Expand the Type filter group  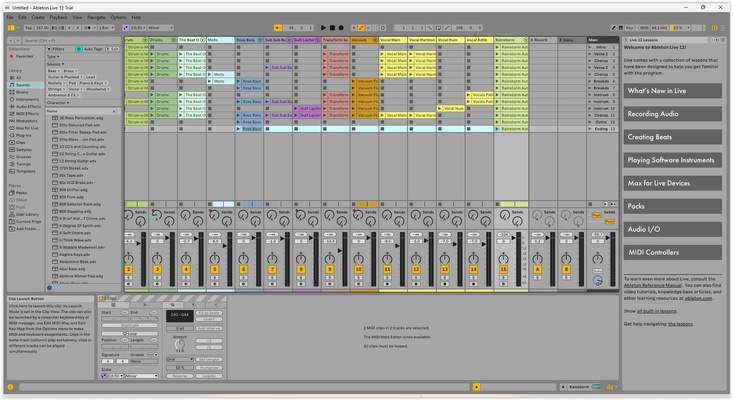(52, 57)
